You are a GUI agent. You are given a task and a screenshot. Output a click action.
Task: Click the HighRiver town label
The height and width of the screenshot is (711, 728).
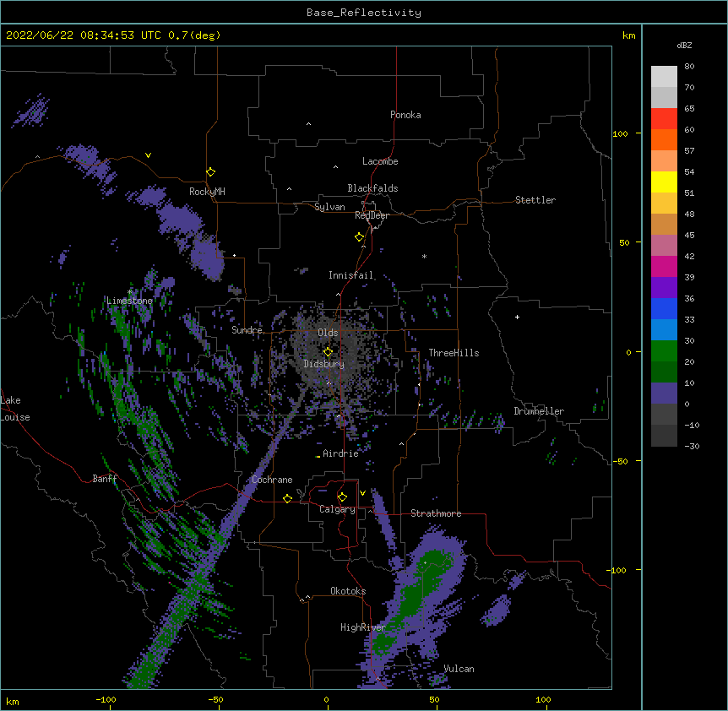(x=363, y=627)
